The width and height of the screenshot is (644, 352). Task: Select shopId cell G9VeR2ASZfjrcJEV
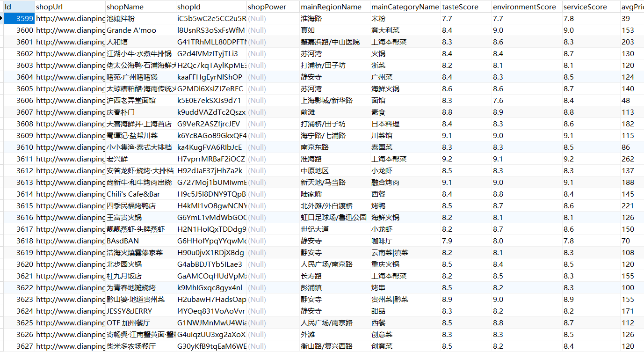click(211, 124)
